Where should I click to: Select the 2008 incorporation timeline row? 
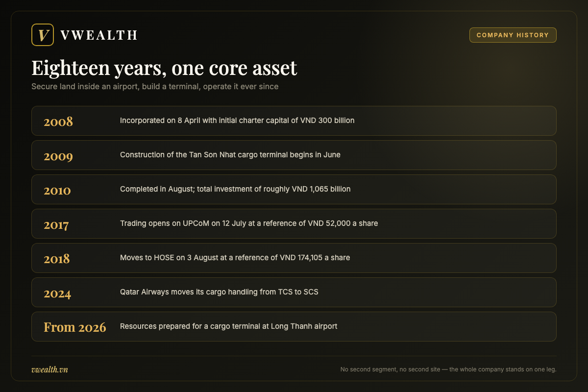click(294, 121)
